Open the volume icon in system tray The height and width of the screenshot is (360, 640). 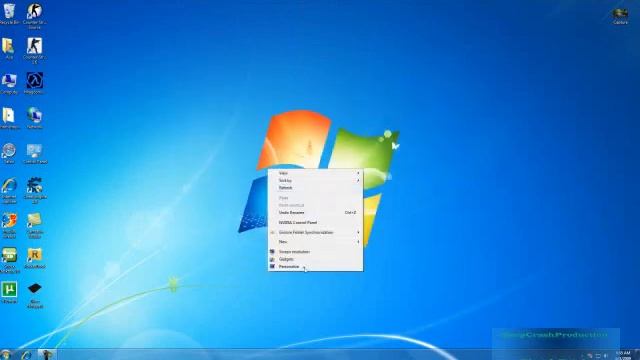tap(605, 356)
